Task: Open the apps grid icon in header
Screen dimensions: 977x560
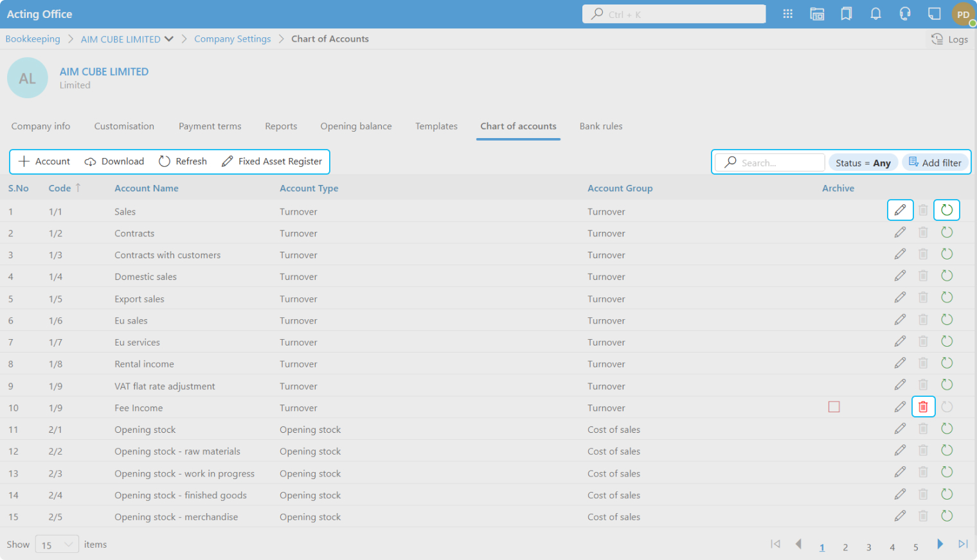Action: click(x=787, y=14)
